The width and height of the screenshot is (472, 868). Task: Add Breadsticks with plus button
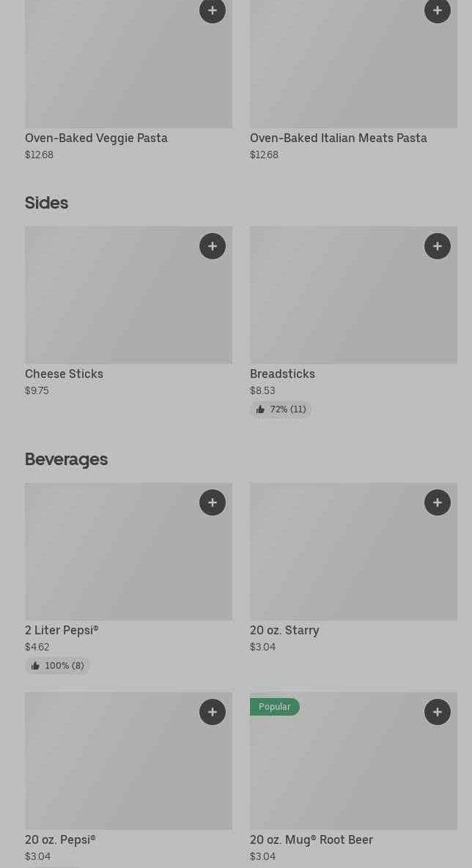pyautogui.click(x=438, y=246)
